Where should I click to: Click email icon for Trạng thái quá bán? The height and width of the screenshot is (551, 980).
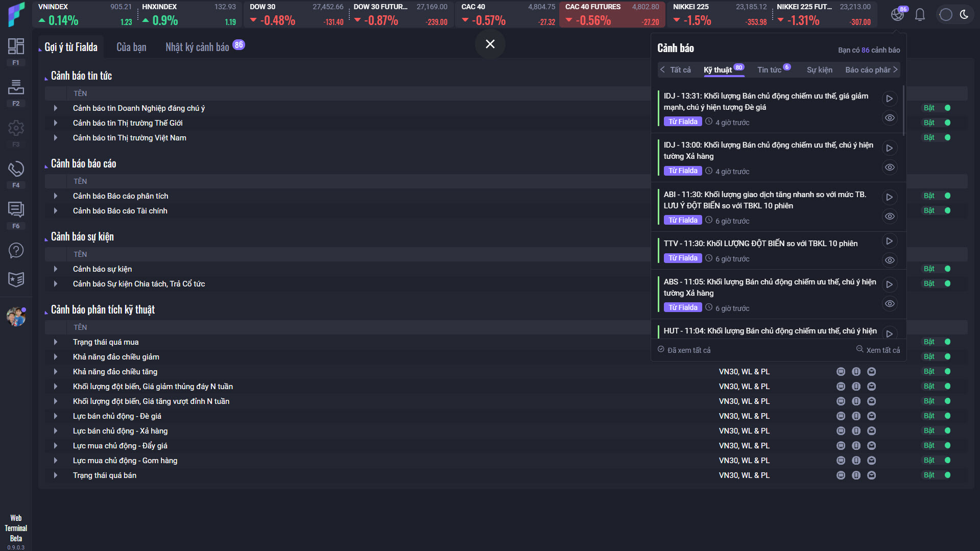(x=871, y=475)
